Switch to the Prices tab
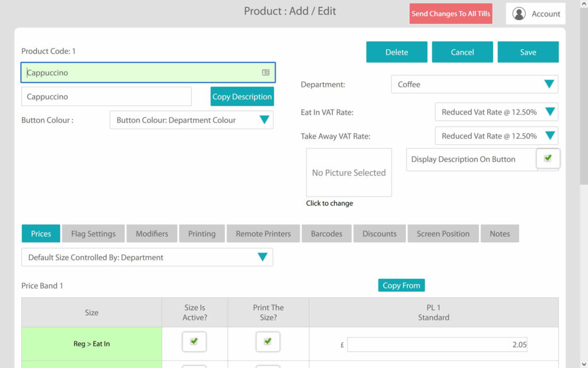 point(41,233)
